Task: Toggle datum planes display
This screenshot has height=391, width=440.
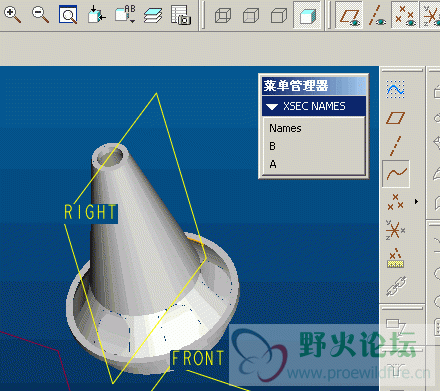Action: coord(349,15)
